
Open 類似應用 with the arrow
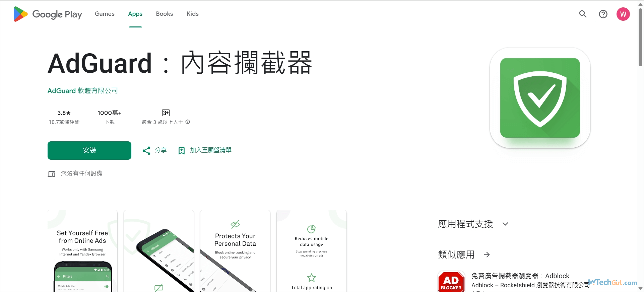coord(487,255)
